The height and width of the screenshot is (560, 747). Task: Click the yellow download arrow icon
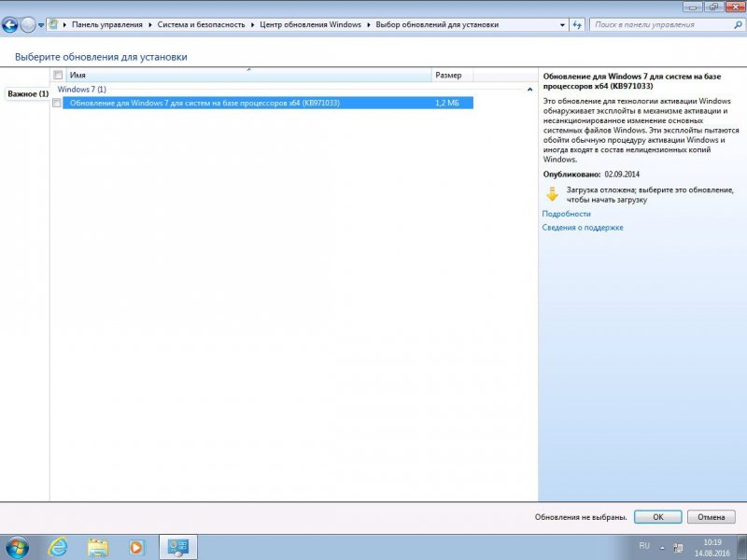pos(552,194)
